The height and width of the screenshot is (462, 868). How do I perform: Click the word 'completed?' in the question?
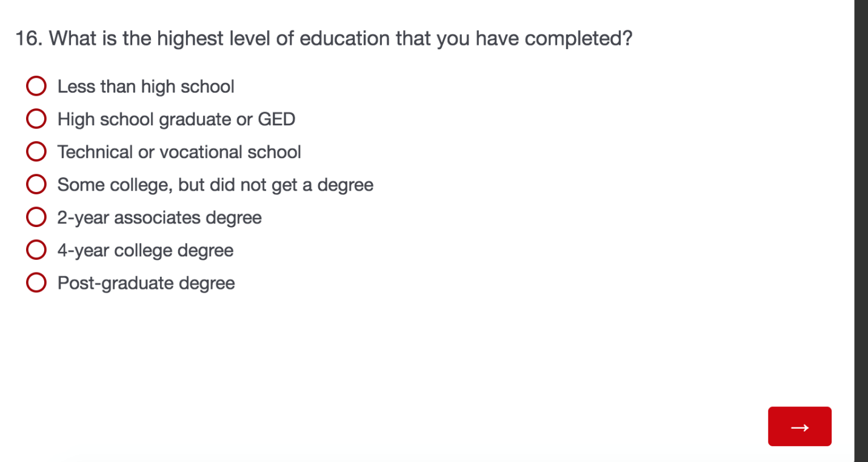tap(578, 39)
